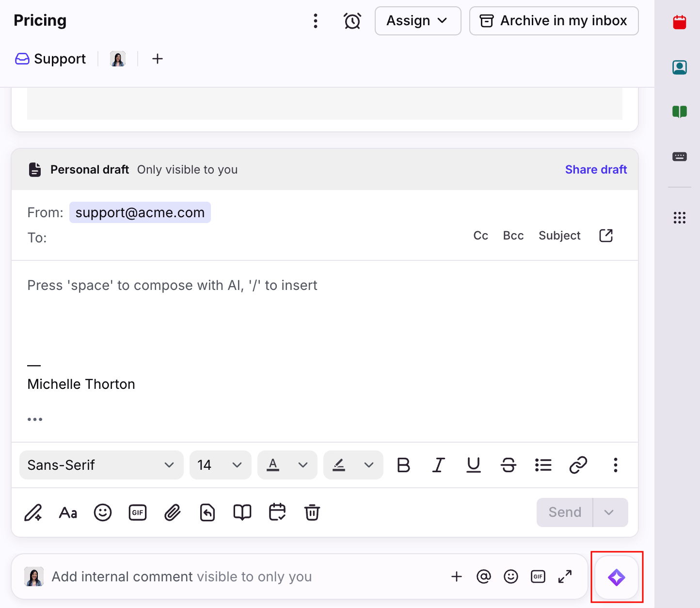Click the purple AI sparkle icon
The width and height of the screenshot is (700, 608).
point(616,577)
